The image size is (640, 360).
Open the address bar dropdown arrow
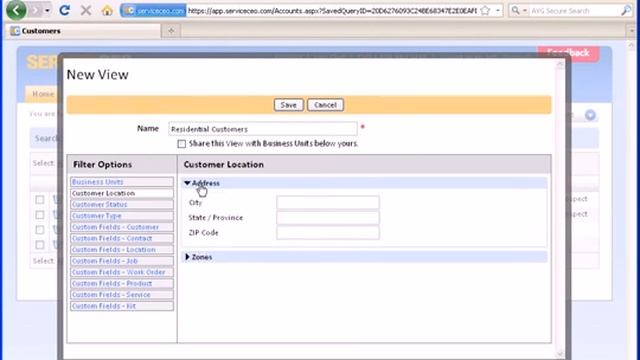pyautogui.click(x=498, y=11)
